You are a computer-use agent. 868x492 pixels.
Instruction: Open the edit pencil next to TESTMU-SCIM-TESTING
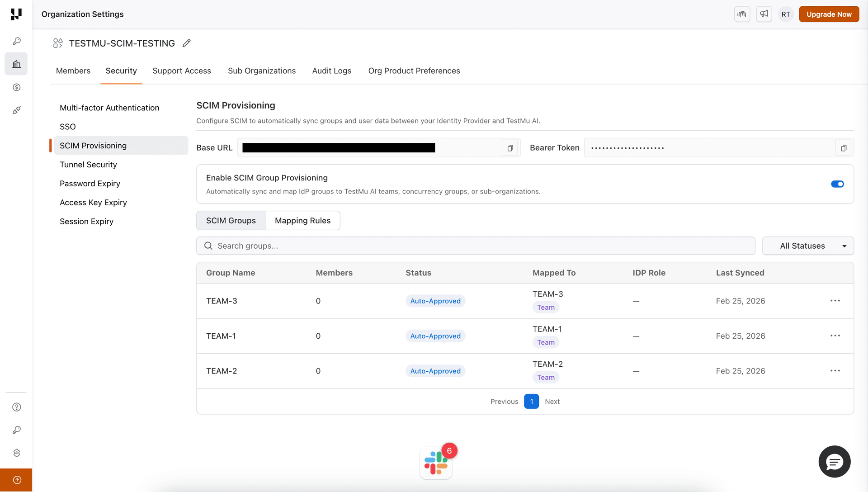(186, 43)
